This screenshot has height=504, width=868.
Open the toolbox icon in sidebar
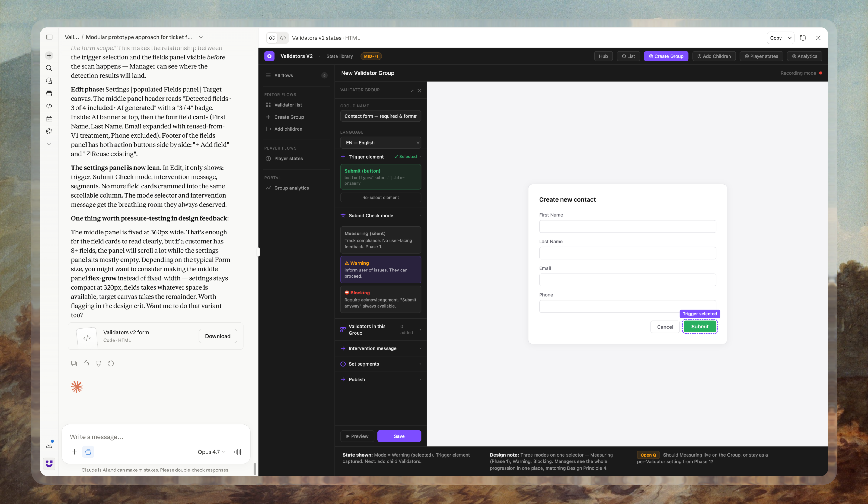point(49,119)
